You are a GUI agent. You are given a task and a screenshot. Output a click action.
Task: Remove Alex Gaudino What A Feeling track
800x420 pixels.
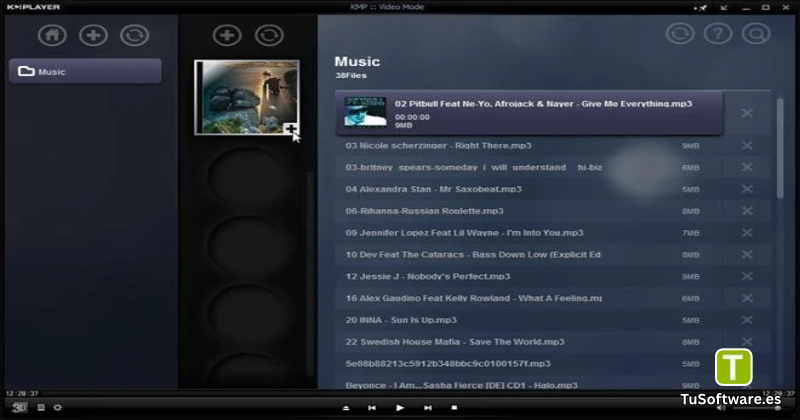coord(747,298)
